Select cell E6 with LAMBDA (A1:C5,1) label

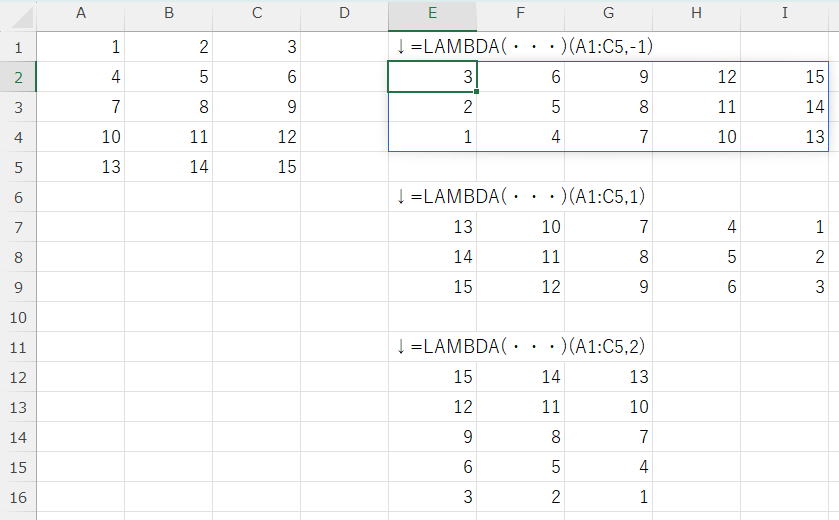432,197
